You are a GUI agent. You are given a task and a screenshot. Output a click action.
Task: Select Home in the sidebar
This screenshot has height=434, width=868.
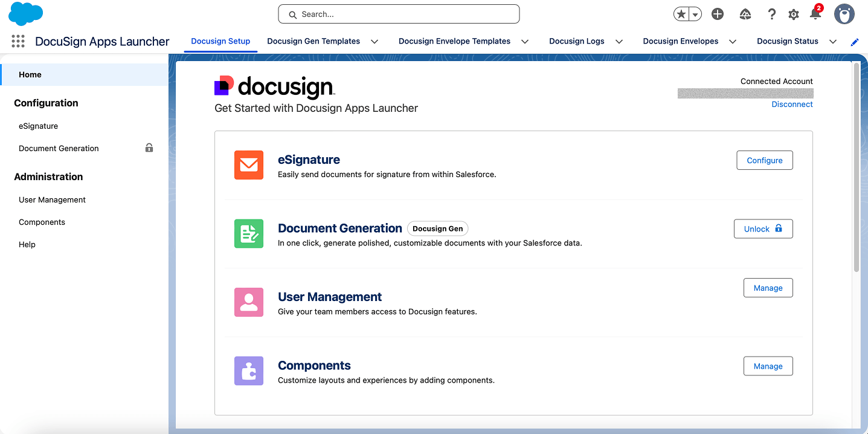coord(84,74)
